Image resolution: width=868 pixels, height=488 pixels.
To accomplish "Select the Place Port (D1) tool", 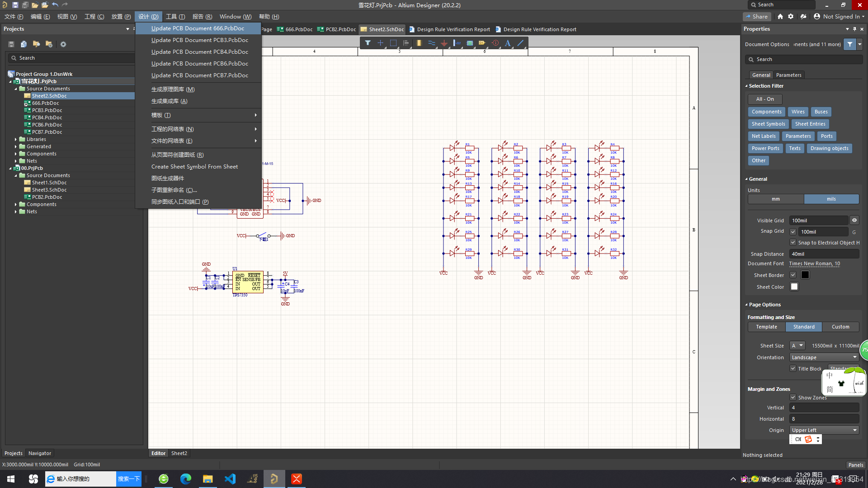I will point(482,43).
